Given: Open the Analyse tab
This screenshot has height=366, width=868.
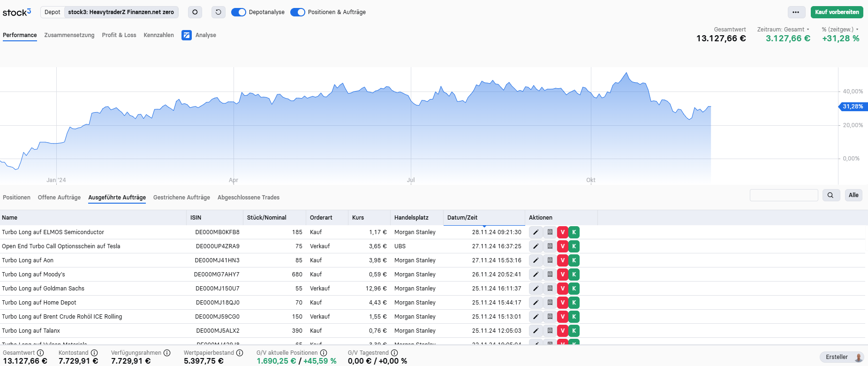Looking at the screenshot, I should pos(199,35).
